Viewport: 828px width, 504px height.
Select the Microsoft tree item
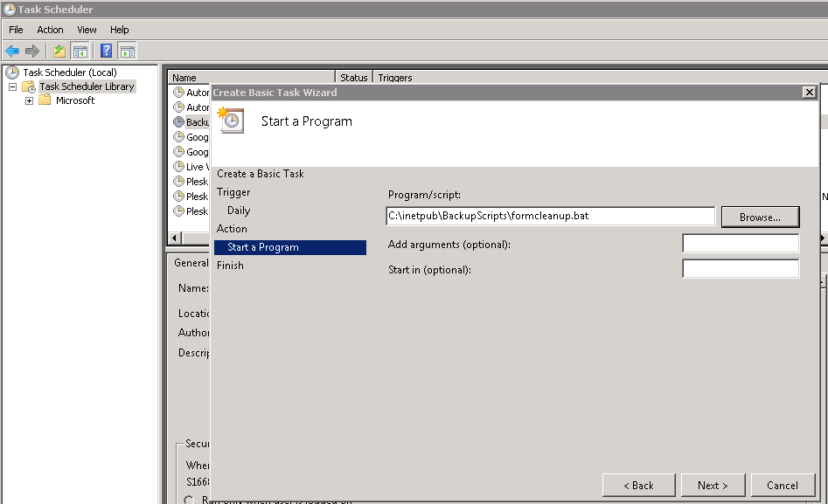pyautogui.click(x=75, y=100)
